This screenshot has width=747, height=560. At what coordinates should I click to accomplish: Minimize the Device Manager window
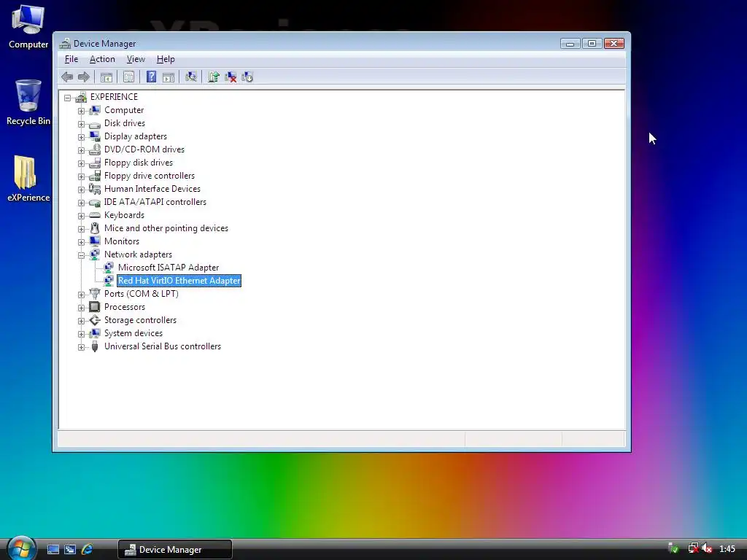coord(570,43)
